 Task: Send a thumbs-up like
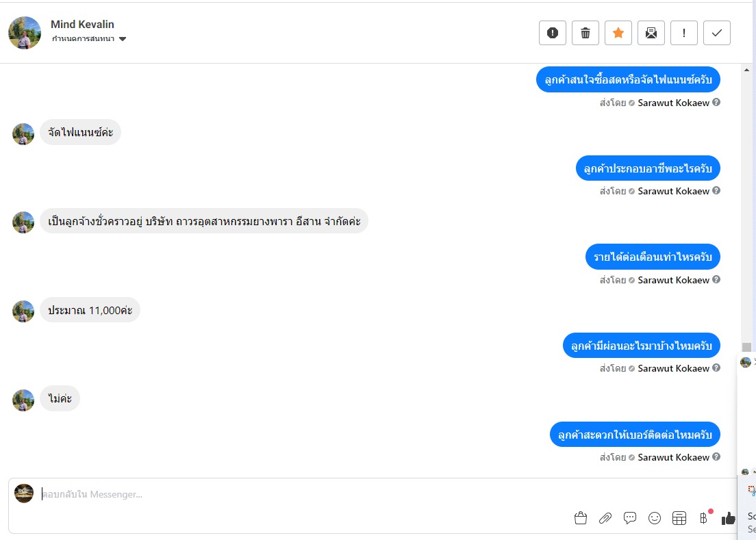728,518
